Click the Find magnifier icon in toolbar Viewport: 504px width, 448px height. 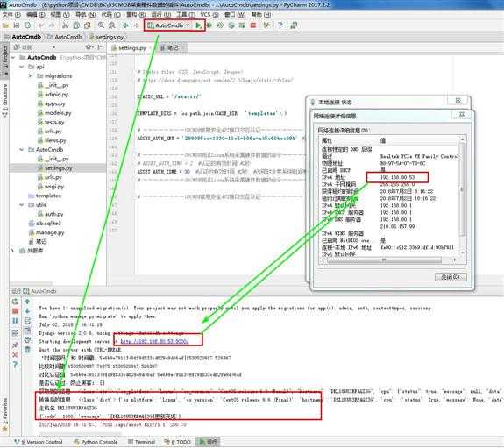pyautogui.click(x=102, y=25)
